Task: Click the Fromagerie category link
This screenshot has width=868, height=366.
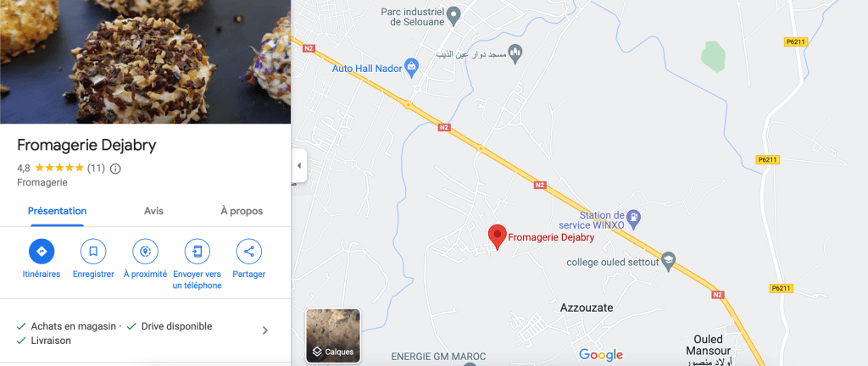Action: (42, 182)
